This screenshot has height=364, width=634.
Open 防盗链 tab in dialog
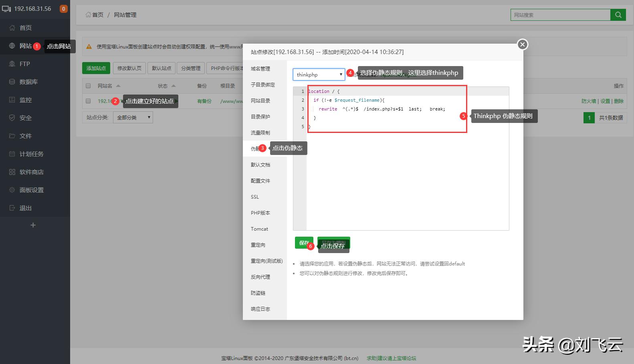(x=258, y=293)
